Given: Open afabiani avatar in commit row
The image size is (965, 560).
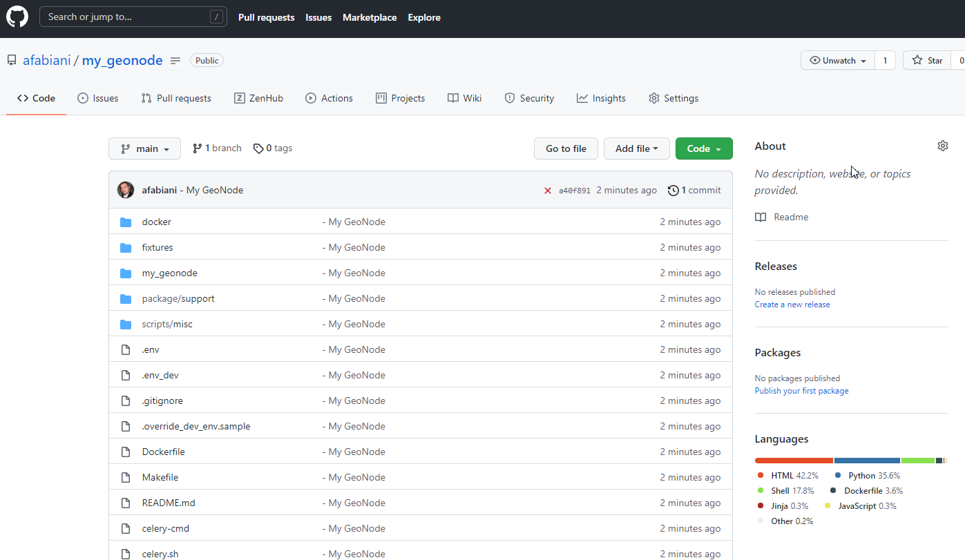Looking at the screenshot, I should (126, 190).
